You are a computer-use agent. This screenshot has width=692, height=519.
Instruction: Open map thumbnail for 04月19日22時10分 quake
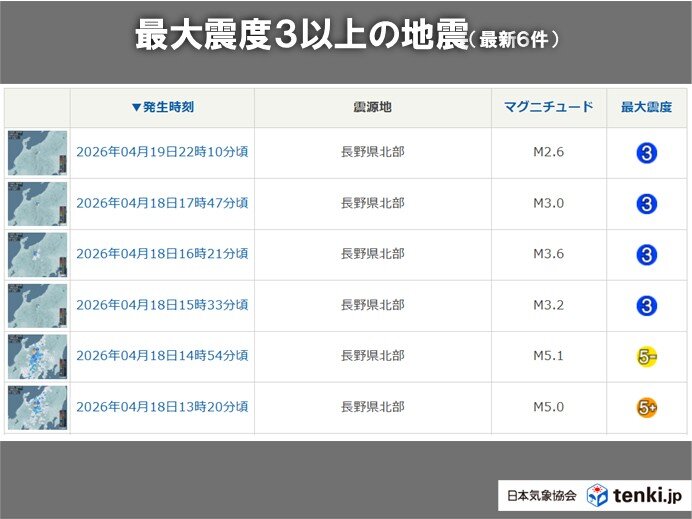(38, 153)
